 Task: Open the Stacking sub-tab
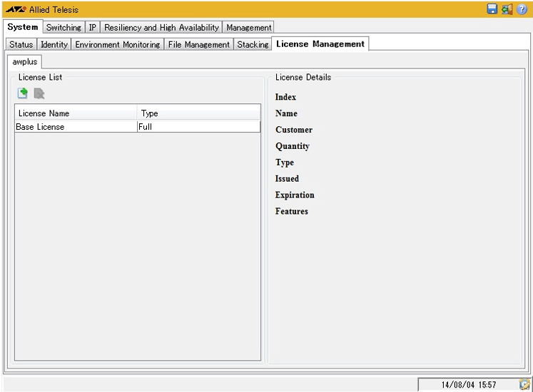click(253, 44)
